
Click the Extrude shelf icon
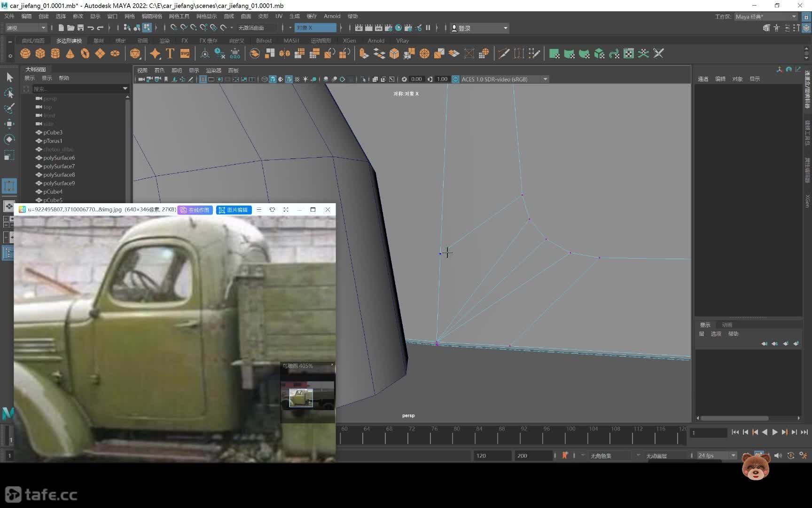click(364, 54)
